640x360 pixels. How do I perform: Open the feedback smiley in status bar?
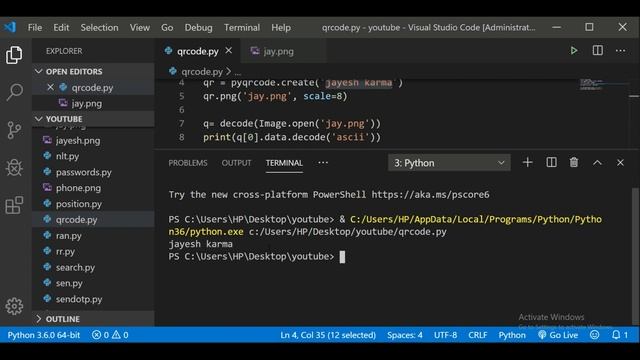[595, 335]
